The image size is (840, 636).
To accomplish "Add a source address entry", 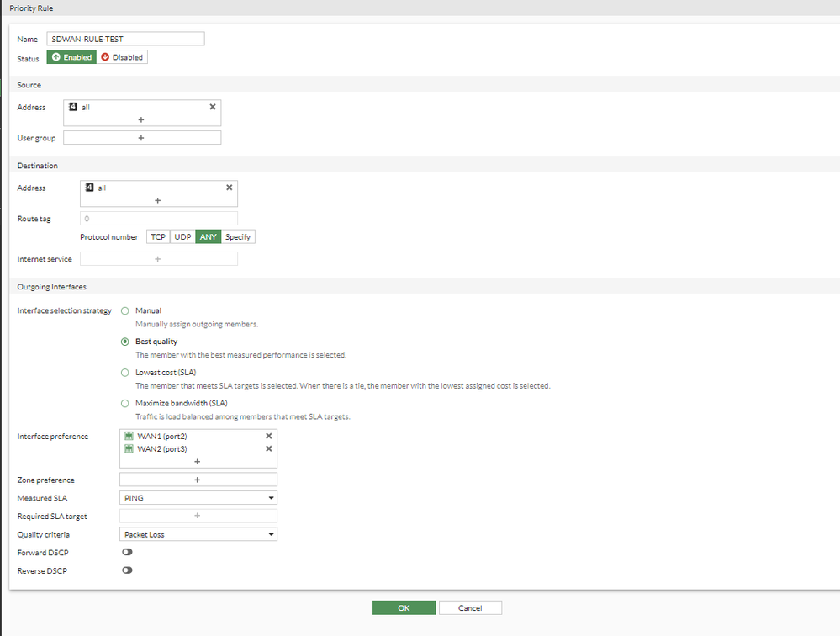I will point(141,119).
